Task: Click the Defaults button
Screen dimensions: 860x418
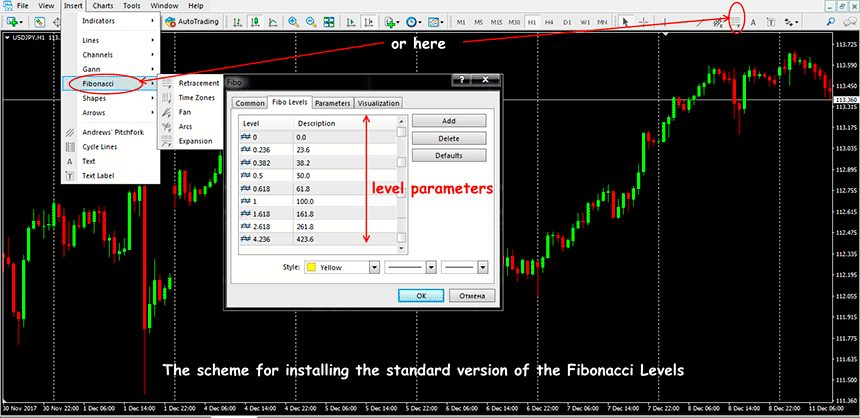Action: pyautogui.click(x=449, y=156)
